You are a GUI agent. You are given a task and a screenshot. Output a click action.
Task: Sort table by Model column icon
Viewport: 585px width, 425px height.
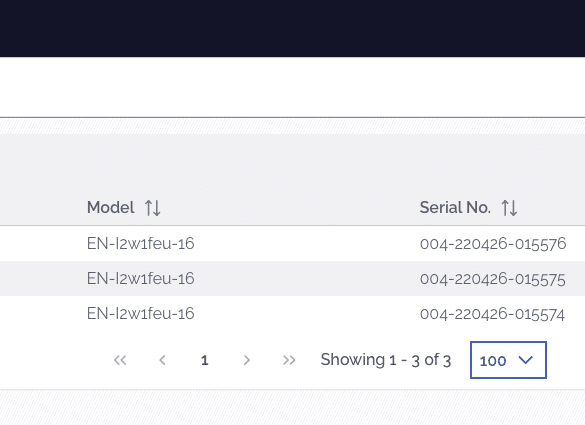153,208
